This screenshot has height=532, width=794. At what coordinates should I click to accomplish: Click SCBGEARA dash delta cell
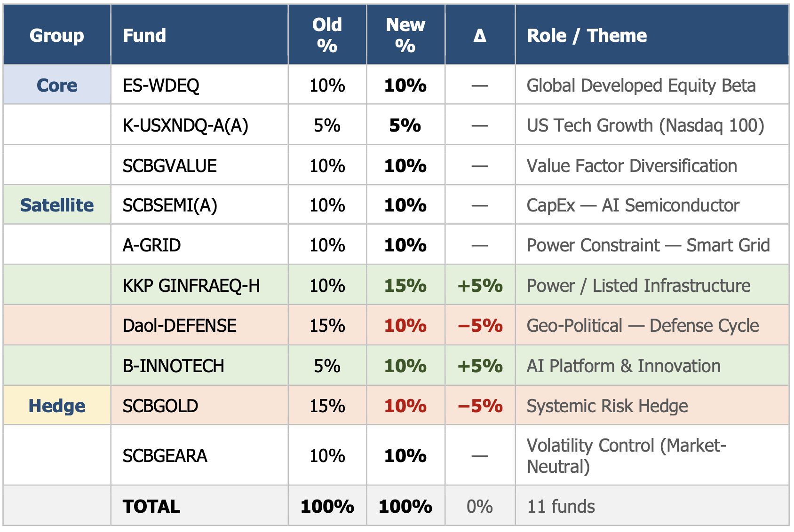click(480, 456)
